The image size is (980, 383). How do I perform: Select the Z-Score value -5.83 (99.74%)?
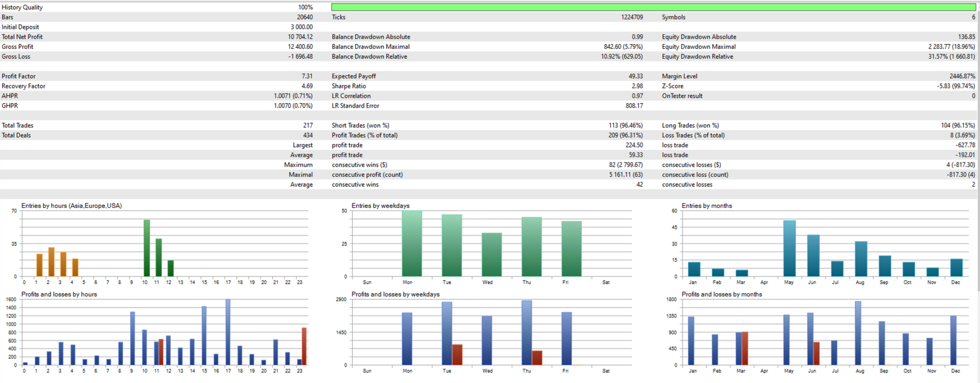click(x=956, y=86)
